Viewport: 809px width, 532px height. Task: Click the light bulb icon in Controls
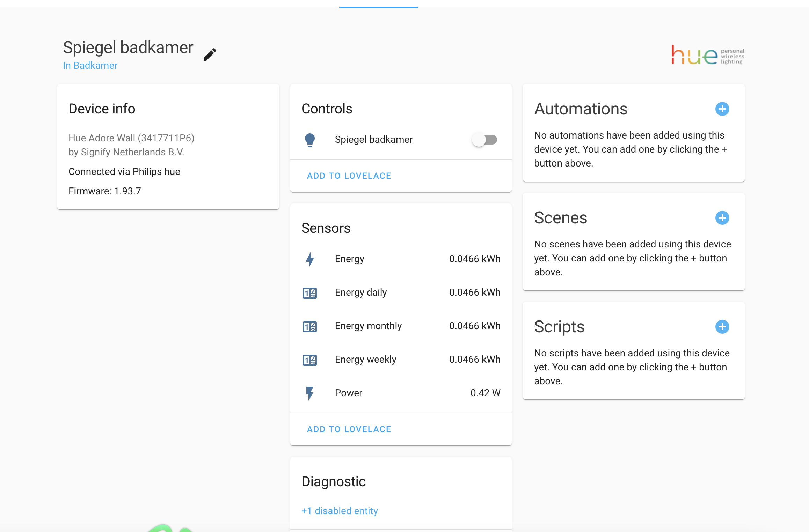pos(310,139)
